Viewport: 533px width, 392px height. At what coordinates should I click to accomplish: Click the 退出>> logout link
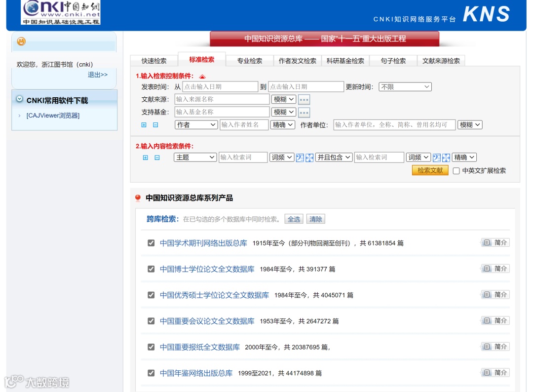tap(98, 75)
